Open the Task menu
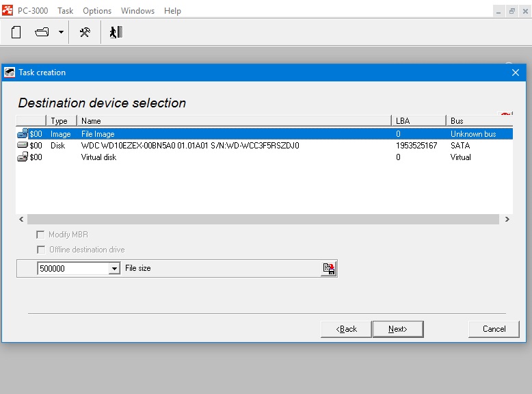Screen dimensions: 532x394 pyautogui.click(x=66, y=11)
